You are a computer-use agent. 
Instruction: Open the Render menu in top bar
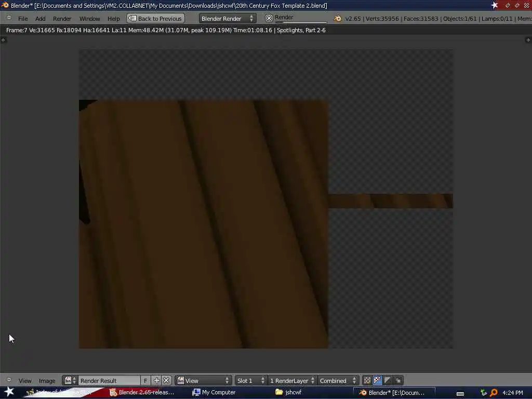pyautogui.click(x=62, y=19)
